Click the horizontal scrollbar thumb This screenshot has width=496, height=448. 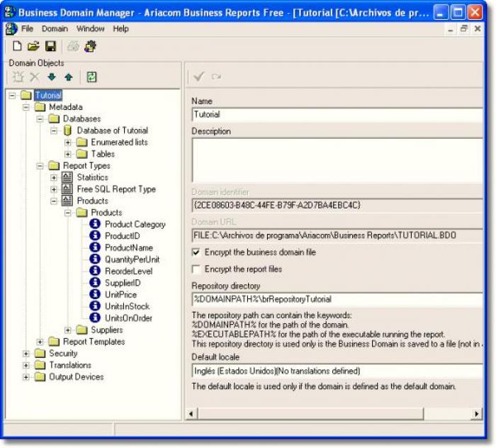[x=310, y=413]
